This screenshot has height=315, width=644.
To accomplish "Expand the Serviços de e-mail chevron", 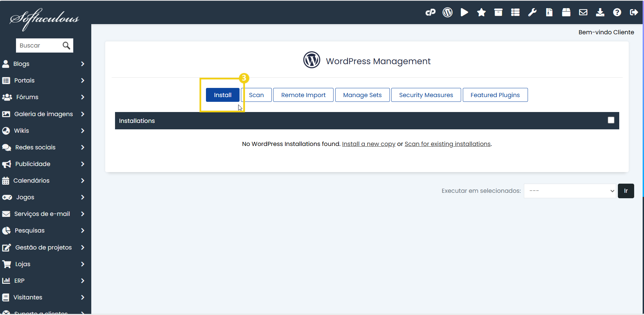I will pos(83,214).
